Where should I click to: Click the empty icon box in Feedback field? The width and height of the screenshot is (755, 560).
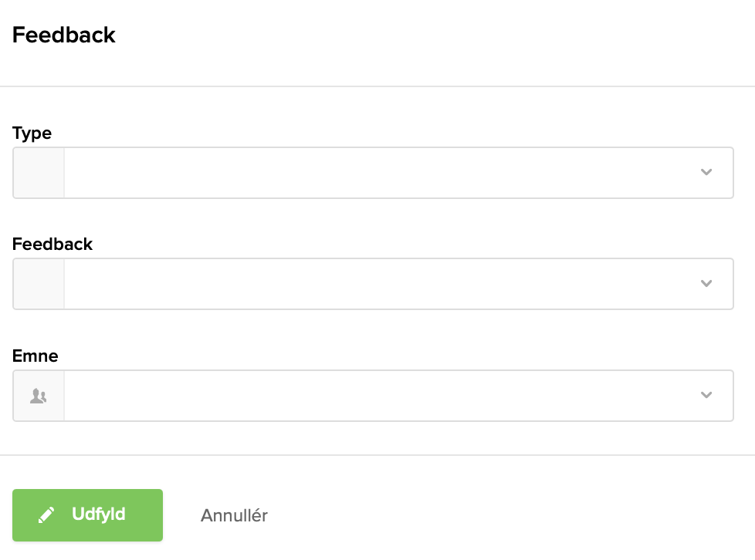click(x=38, y=284)
